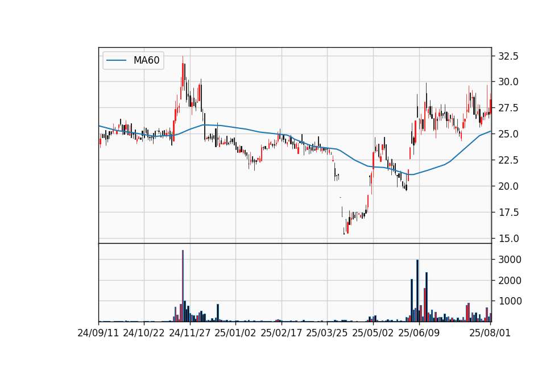Click the 15.0 price axis label
546x392 pixels.
[x=508, y=238]
